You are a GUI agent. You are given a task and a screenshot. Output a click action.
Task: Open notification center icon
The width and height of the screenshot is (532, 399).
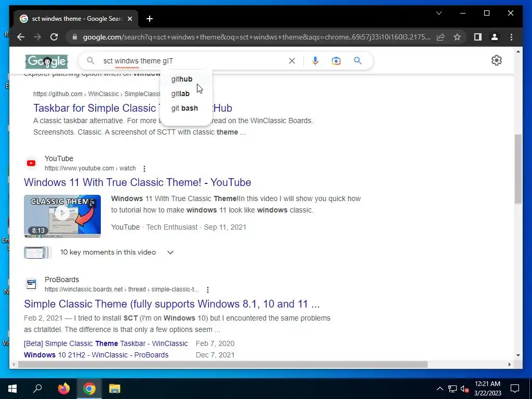click(x=515, y=389)
